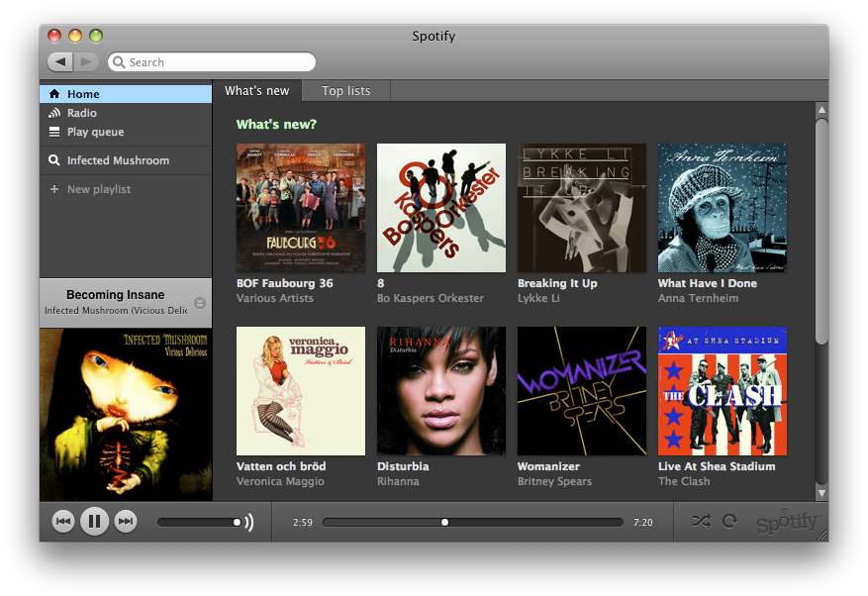
Task: Click the album title 8 link
Action: coord(380,283)
